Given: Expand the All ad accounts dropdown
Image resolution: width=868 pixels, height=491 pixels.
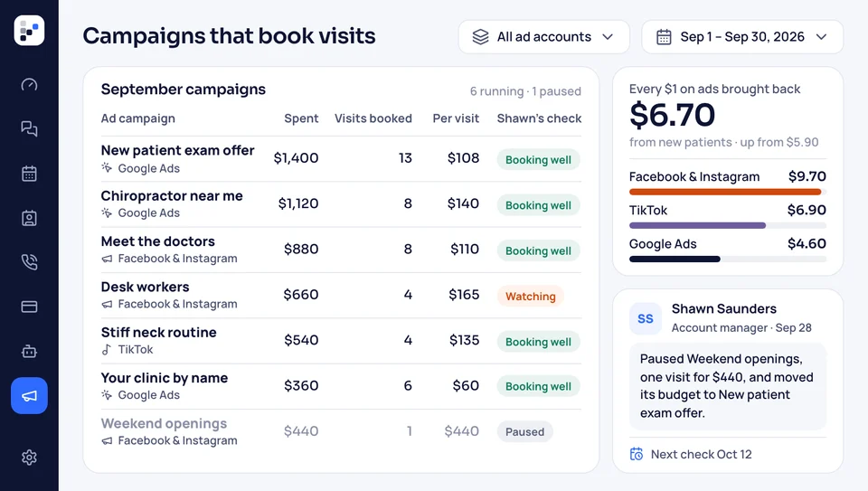Looking at the screenshot, I should tap(543, 37).
